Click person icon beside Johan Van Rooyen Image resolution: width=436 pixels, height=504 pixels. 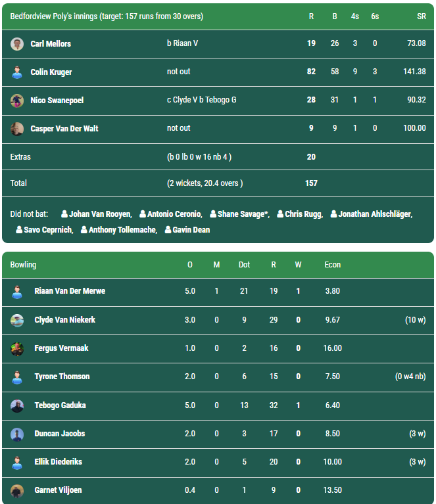coord(64,214)
